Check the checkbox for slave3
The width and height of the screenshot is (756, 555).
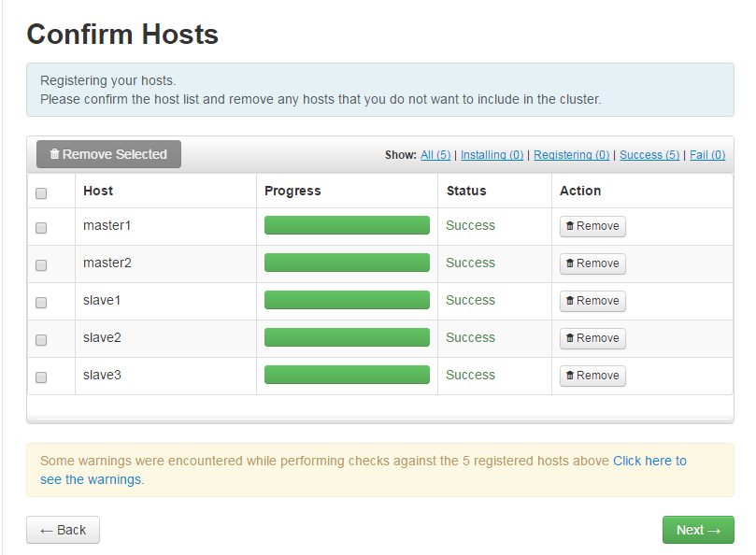click(40, 377)
